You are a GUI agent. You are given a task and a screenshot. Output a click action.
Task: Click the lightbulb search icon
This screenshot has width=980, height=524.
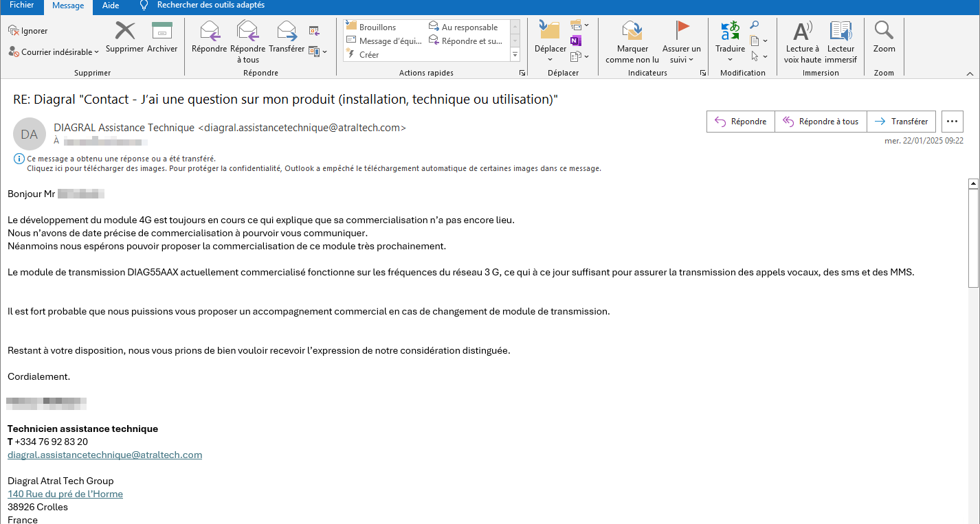click(x=144, y=5)
